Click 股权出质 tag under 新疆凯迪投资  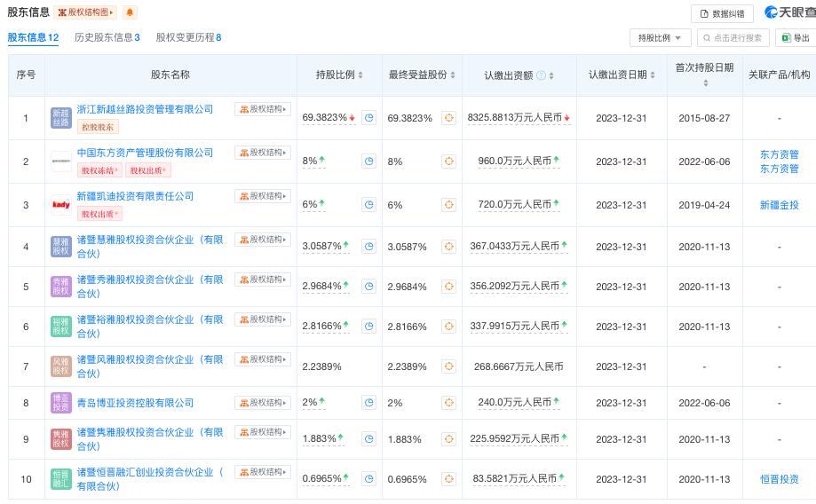tap(99, 214)
